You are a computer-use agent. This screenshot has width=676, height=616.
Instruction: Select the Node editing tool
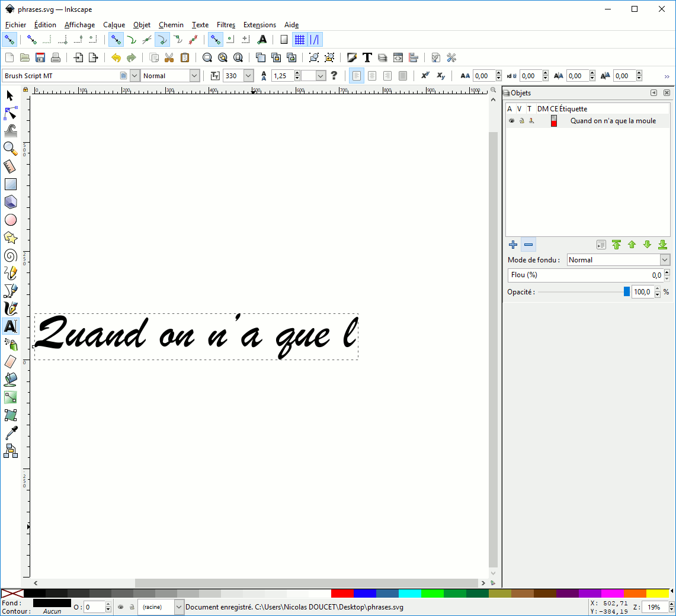[10, 113]
